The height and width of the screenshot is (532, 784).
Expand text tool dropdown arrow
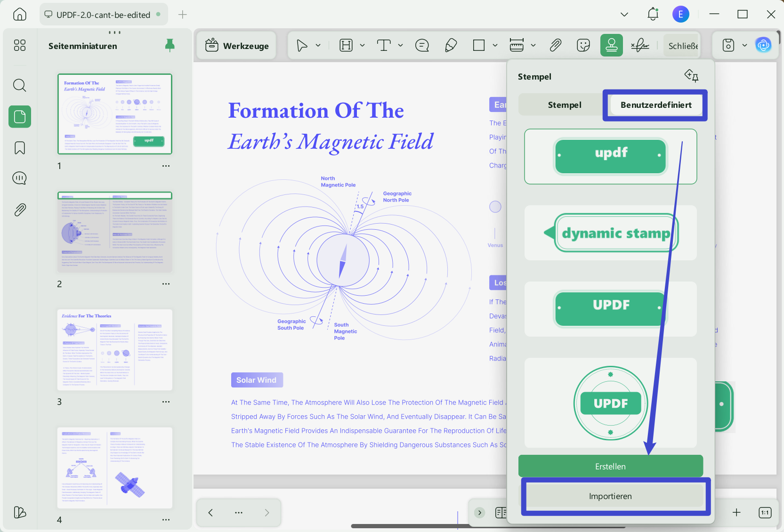pos(400,45)
